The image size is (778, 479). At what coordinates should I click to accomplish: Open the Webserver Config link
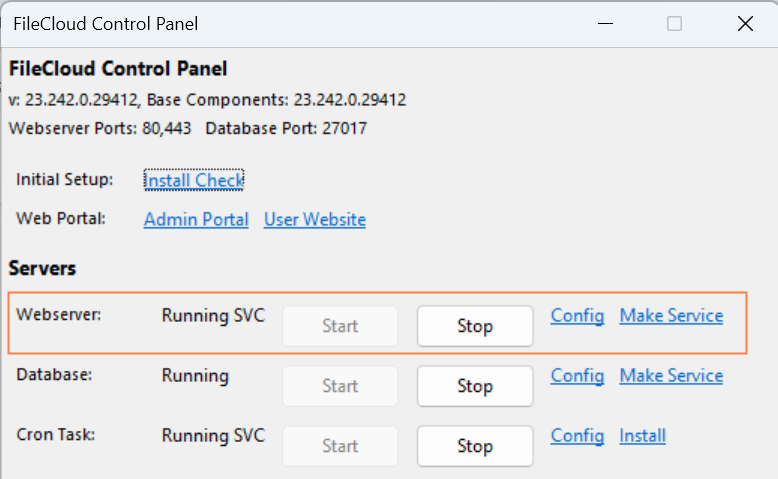(577, 316)
